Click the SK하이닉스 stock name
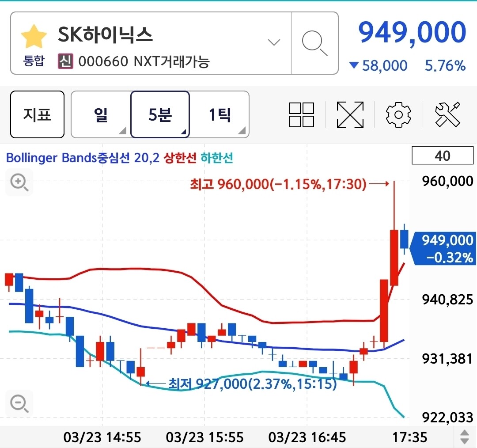The image size is (477, 448). coord(105,34)
